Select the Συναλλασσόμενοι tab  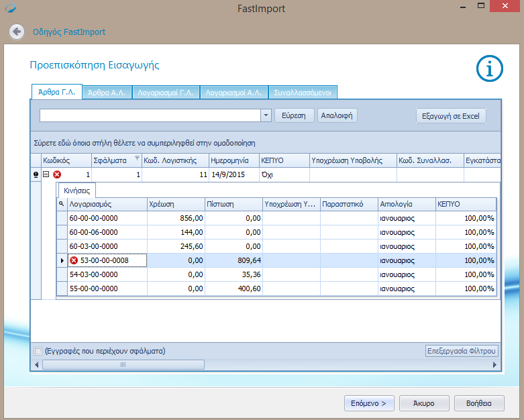point(303,93)
